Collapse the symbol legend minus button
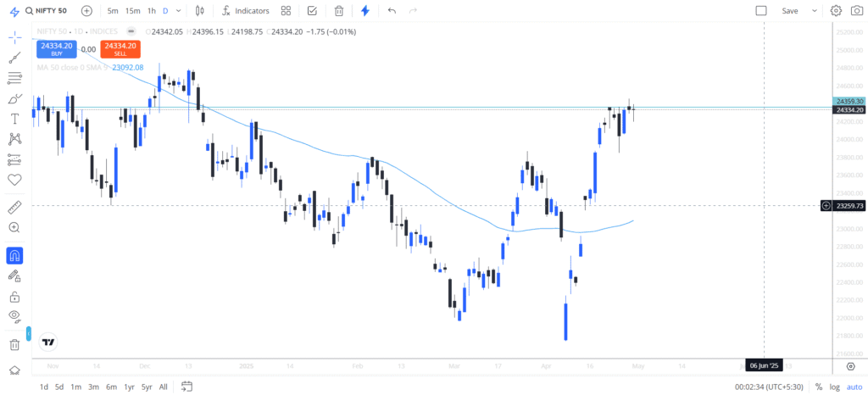868x395 pixels. pyautogui.click(x=131, y=31)
